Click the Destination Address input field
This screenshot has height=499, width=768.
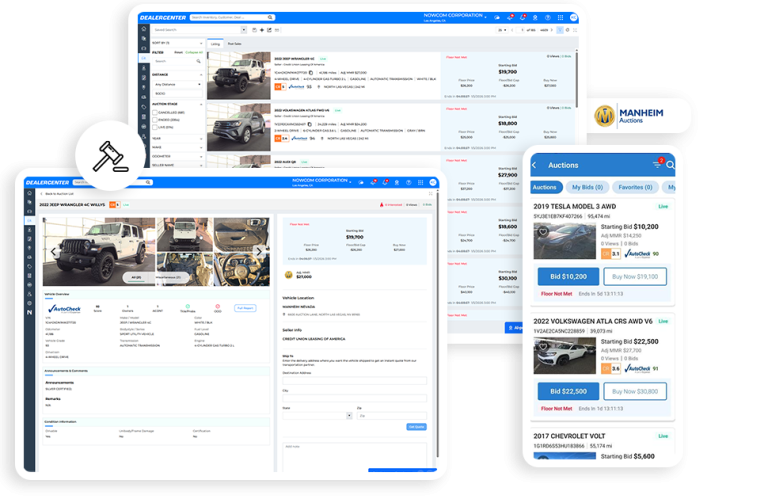[355, 380]
